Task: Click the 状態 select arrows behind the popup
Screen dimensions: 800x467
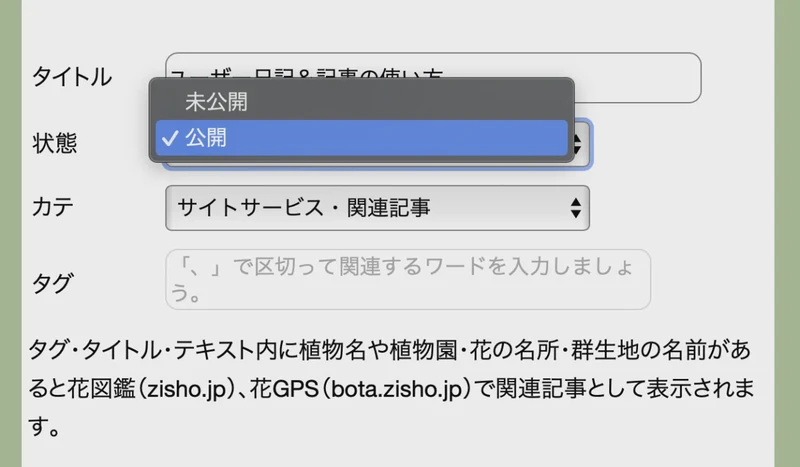Action: point(579,143)
